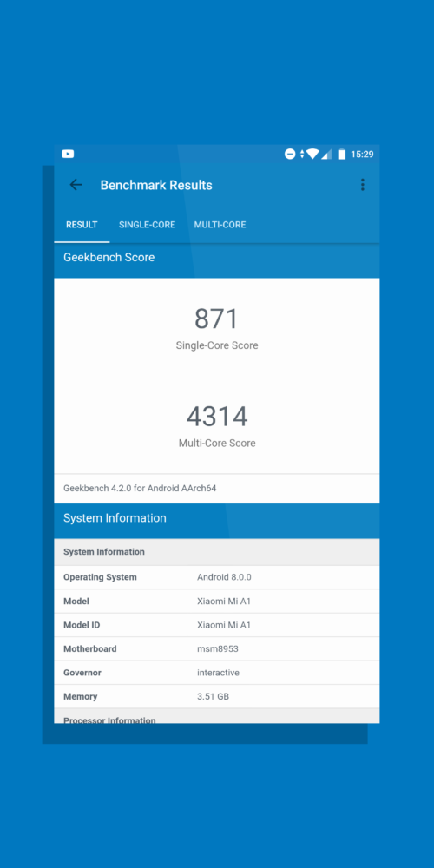This screenshot has height=868, width=434.
Task: Tap the mobile data arrows status icon
Action: coord(302,154)
